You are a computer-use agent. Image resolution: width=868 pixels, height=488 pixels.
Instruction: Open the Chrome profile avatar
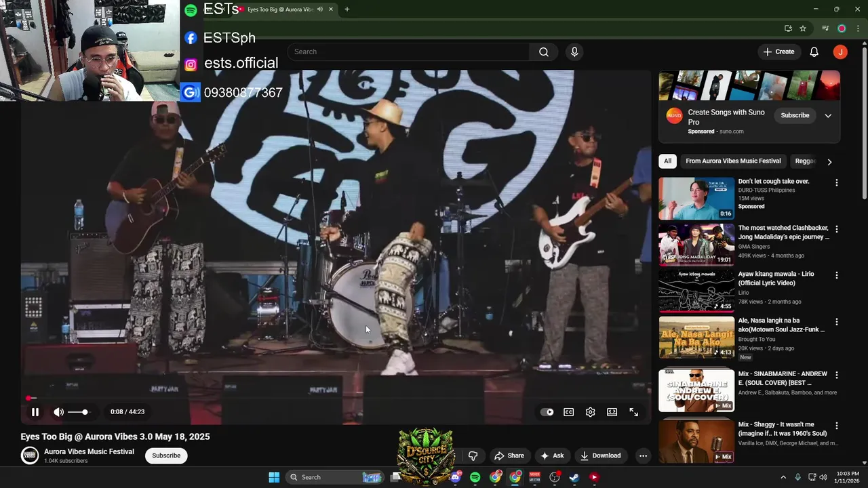(842, 28)
